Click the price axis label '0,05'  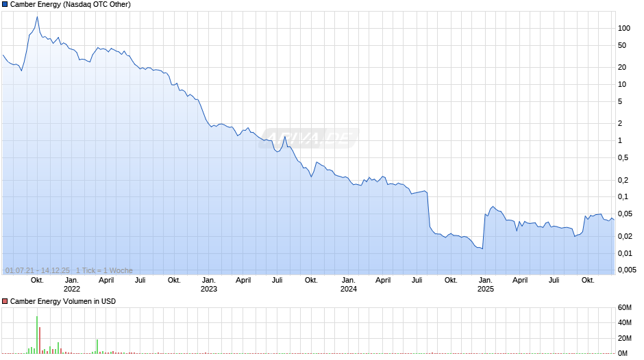click(x=625, y=214)
